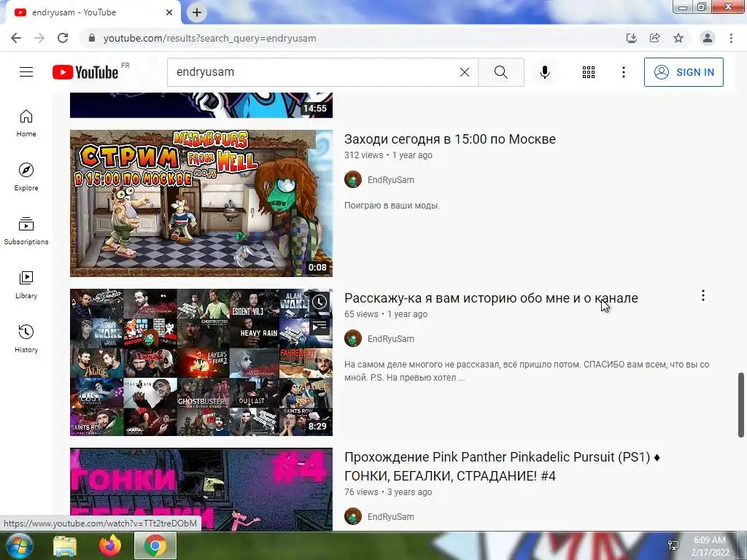
Task: Click the "76 views • 3 years ago" text
Action: pos(388,492)
